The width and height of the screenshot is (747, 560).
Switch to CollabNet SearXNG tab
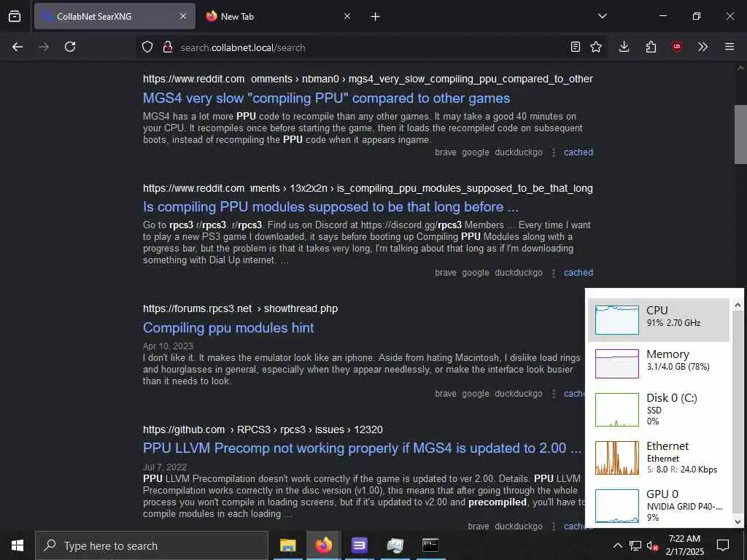pos(115,16)
